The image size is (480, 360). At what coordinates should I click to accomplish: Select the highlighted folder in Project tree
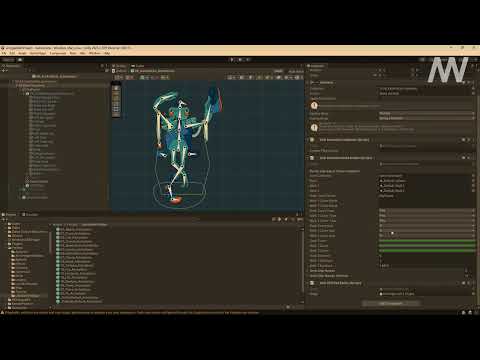(x=27, y=296)
